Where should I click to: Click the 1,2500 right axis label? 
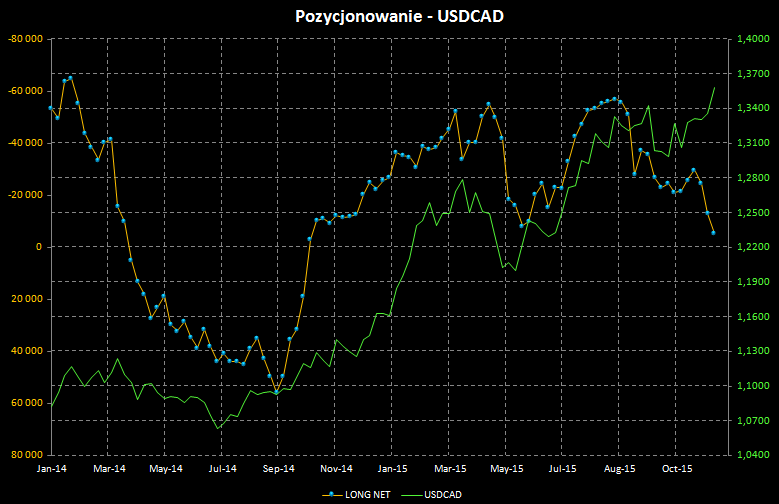(x=750, y=213)
